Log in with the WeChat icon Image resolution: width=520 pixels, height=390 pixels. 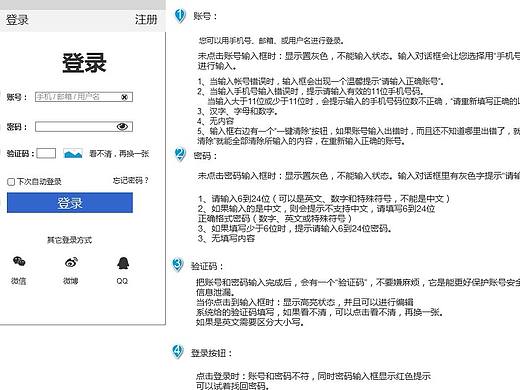point(19,261)
